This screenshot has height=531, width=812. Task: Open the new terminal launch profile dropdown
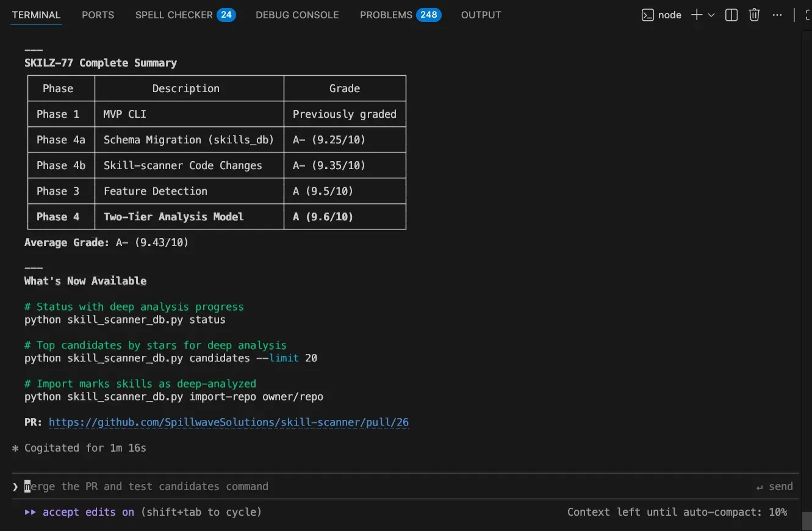pos(711,15)
